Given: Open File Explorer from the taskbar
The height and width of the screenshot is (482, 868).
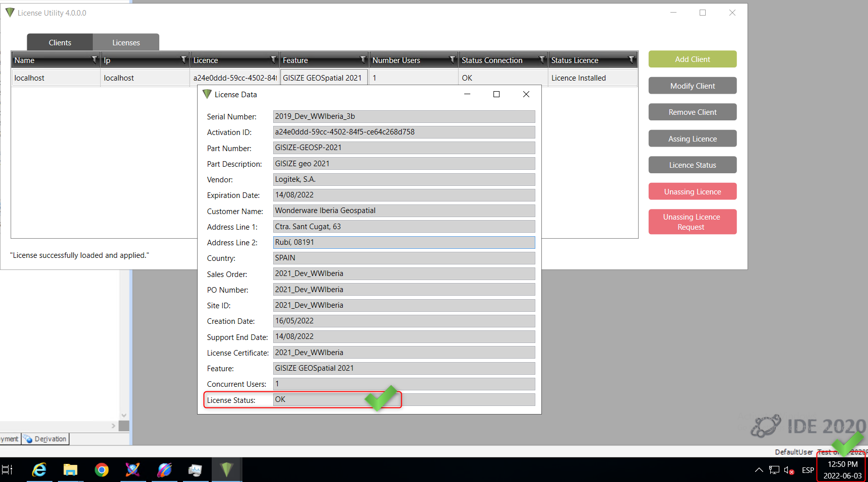Looking at the screenshot, I should (x=70, y=470).
